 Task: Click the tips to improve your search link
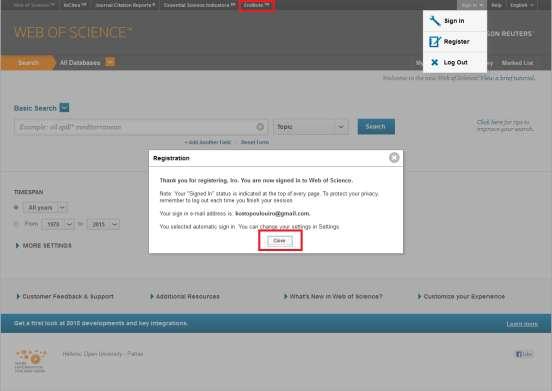pos(505,126)
